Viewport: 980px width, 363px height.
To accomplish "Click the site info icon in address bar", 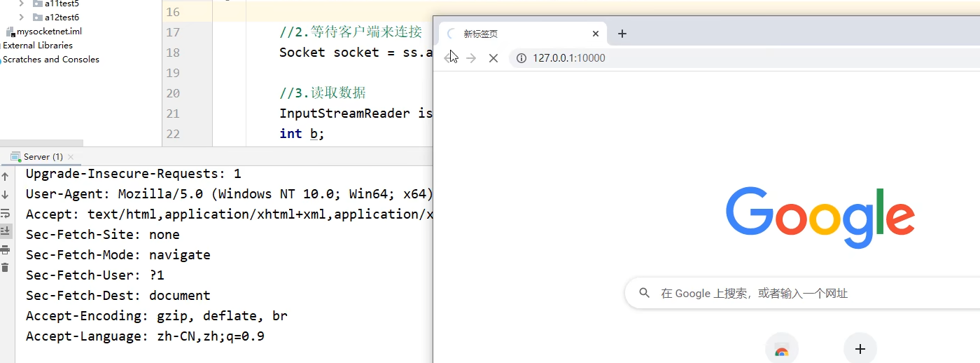I will (x=521, y=58).
